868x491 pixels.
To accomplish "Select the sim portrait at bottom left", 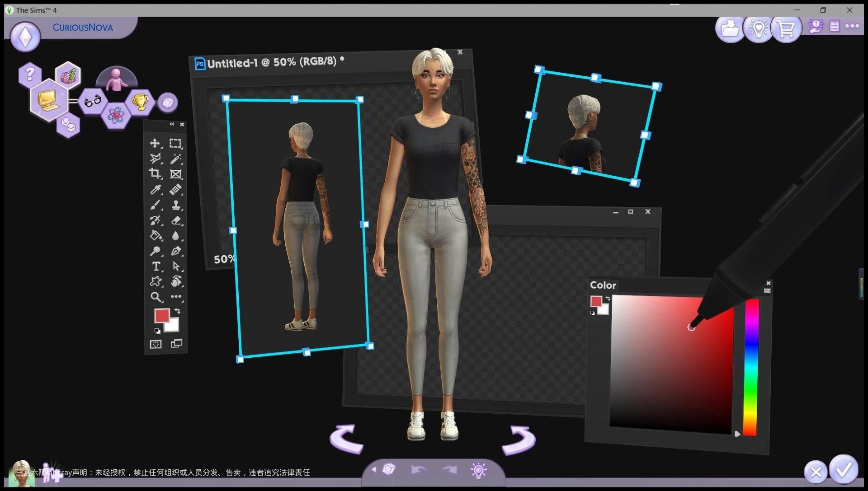I will tap(22, 473).
